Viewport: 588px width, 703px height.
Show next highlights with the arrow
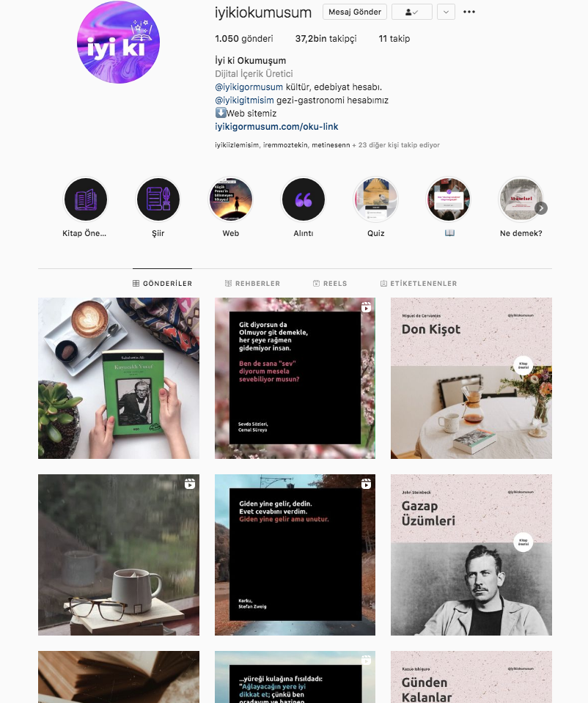(x=541, y=208)
